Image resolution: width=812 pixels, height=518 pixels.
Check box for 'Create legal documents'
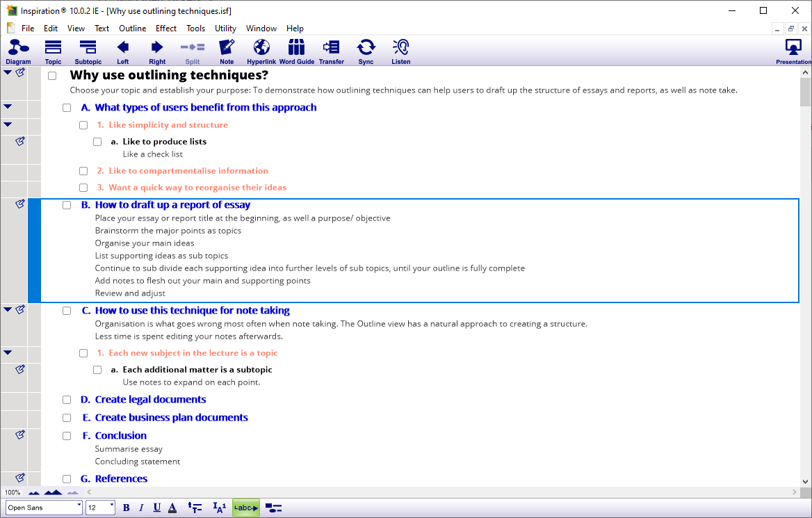67,400
